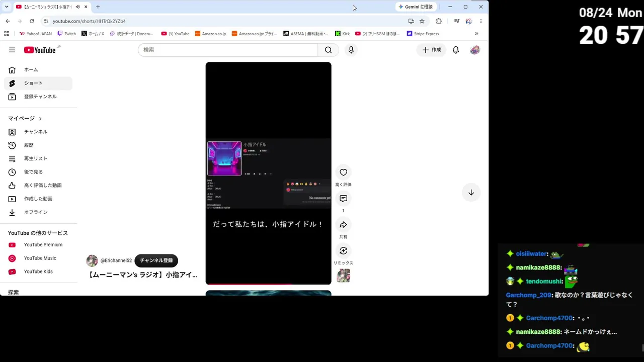Open the Kick bookmark
644x362 pixels.
[343, 34]
